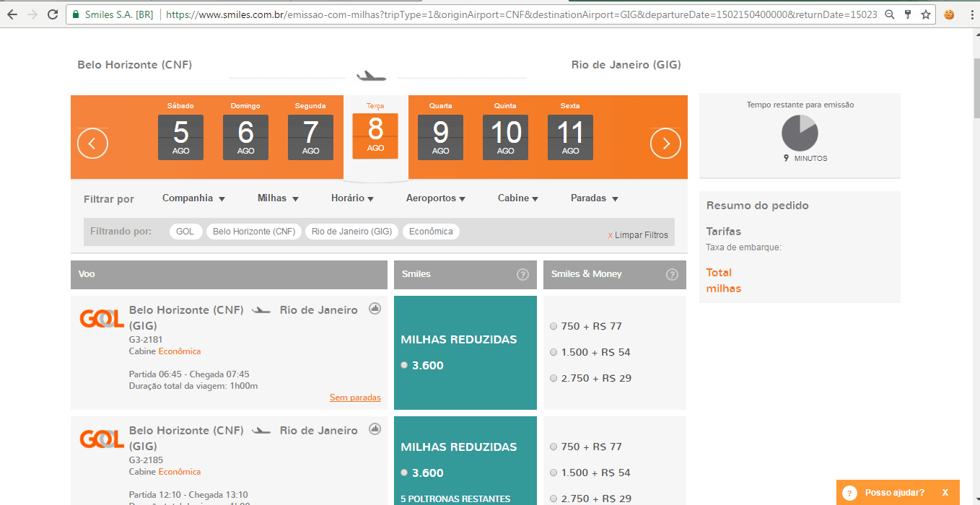This screenshot has width=980, height=505.
Task: Reload the page with refresh icon
Action: [x=53, y=14]
